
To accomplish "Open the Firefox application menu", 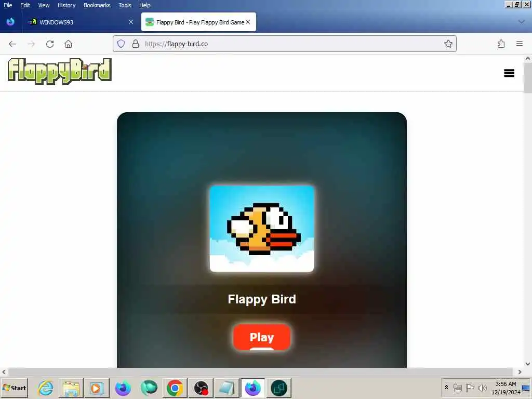I will click(x=520, y=44).
